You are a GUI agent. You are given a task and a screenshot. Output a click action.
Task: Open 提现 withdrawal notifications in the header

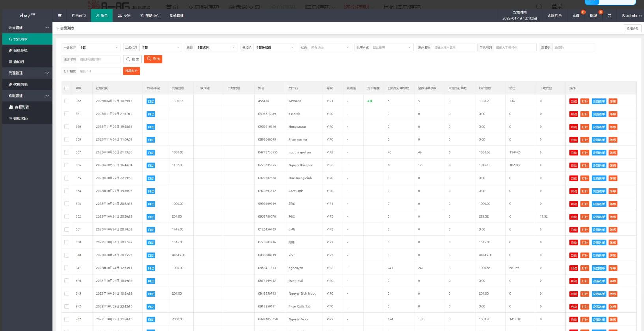[593, 16]
